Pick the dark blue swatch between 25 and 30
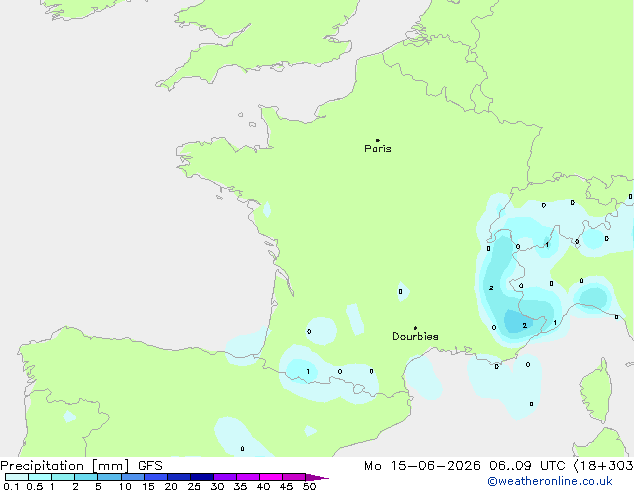 (202, 477)
